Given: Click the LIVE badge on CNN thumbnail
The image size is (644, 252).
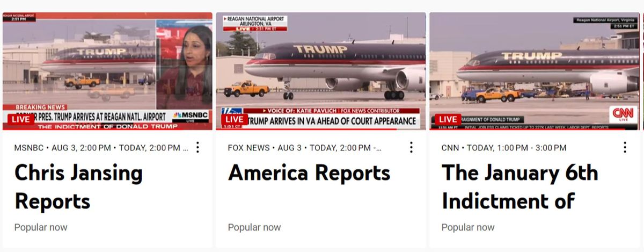Looking at the screenshot, I should point(448,119).
